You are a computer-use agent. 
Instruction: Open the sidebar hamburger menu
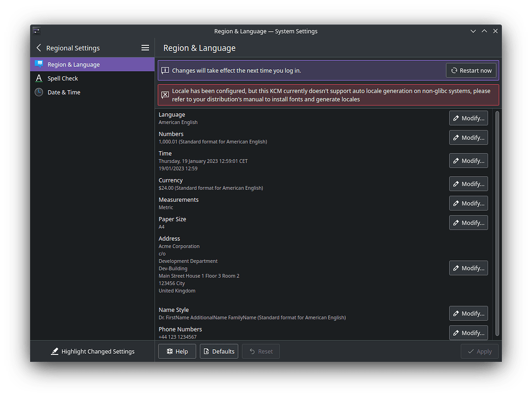pyautogui.click(x=145, y=47)
